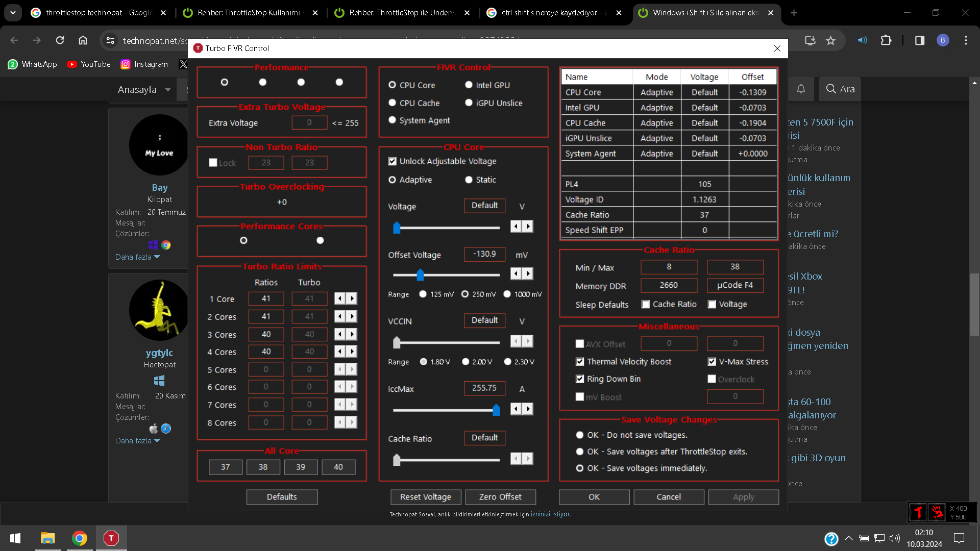The height and width of the screenshot is (551, 980).
Task: Open the tab search dropdown in Chrome
Action: point(13,13)
